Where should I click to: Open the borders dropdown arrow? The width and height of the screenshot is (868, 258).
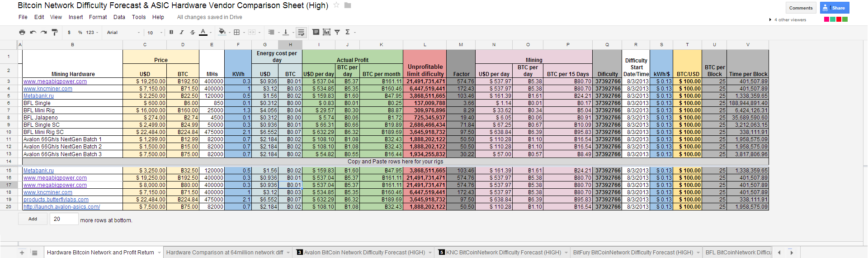pos(244,33)
